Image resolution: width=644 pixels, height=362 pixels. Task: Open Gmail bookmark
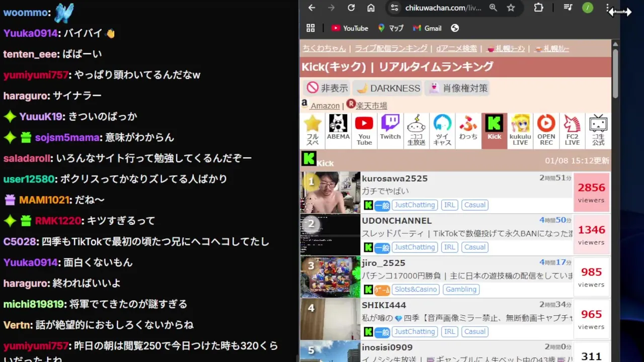click(x=427, y=28)
